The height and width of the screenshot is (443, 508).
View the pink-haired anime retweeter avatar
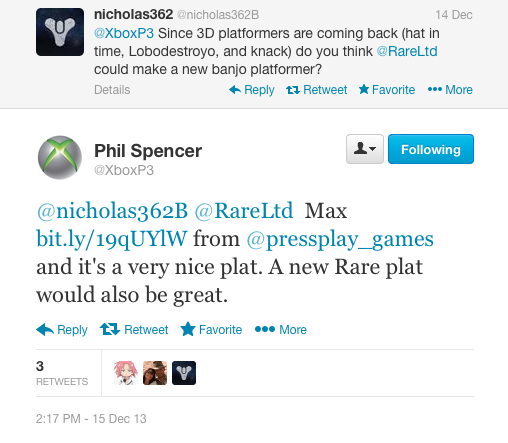(x=126, y=373)
